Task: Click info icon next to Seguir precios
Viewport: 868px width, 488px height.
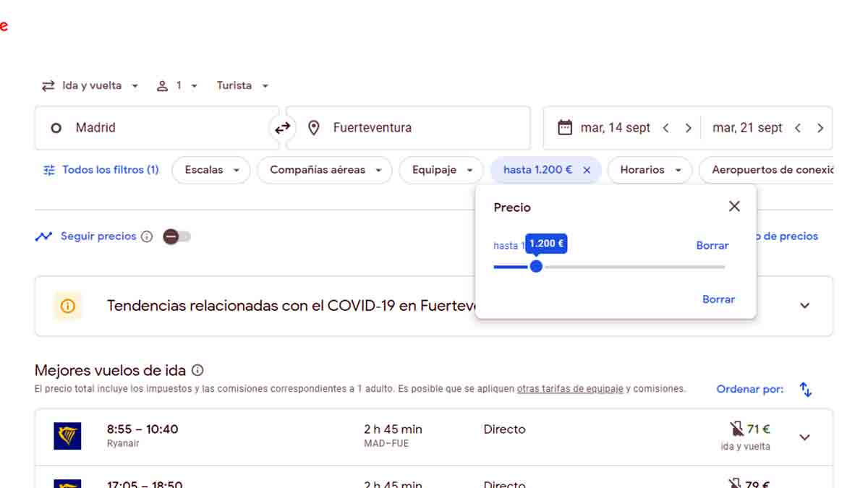Action: 147,236
